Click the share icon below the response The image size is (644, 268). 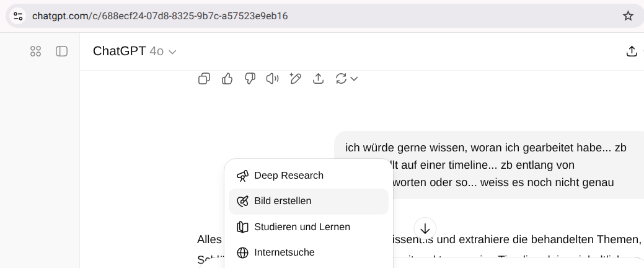pyautogui.click(x=318, y=78)
